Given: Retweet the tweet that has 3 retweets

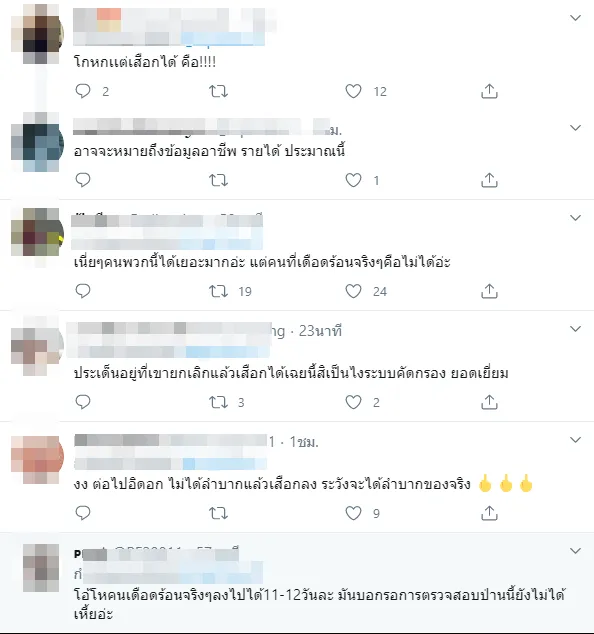Looking at the screenshot, I should coord(218,402).
